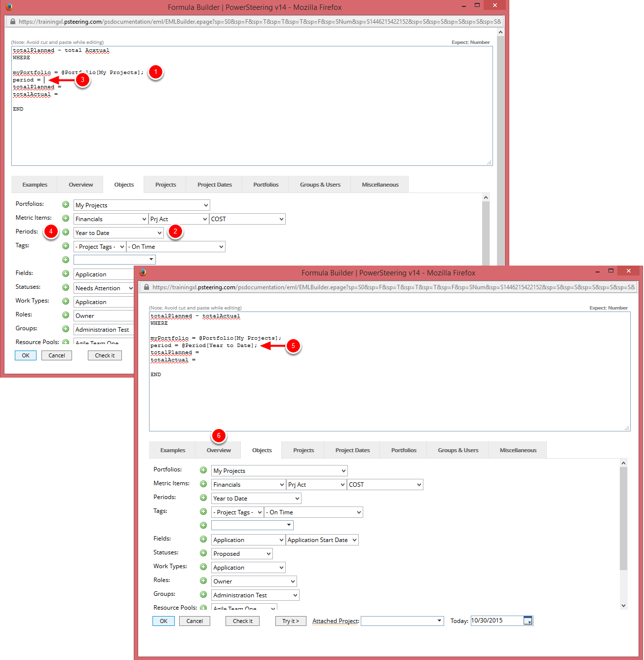Click into formula text area in front window
Screen dimensions: 644x660
389,371
